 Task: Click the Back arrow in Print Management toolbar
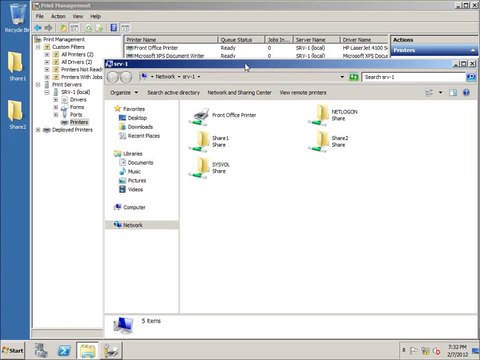click(38, 28)
